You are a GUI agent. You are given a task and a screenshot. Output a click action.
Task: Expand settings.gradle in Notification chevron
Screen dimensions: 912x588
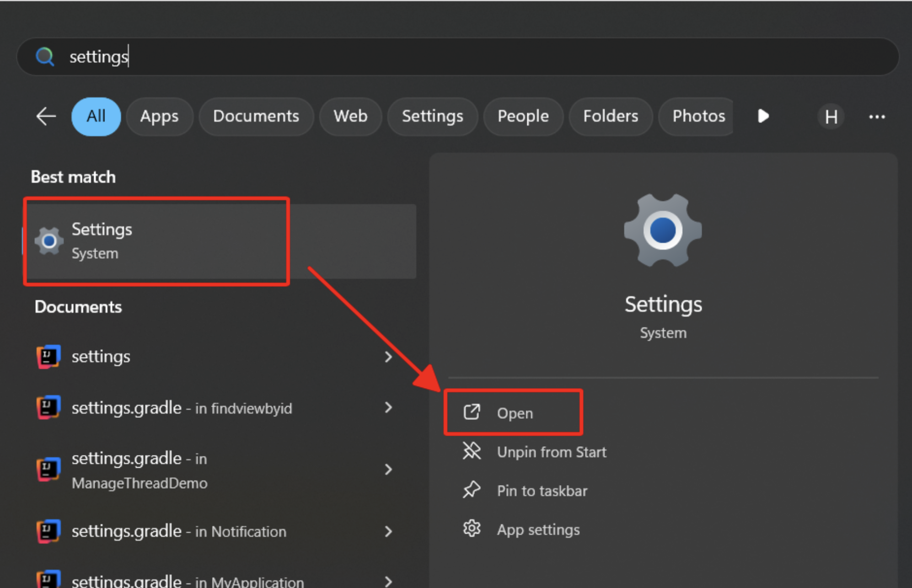388,531
